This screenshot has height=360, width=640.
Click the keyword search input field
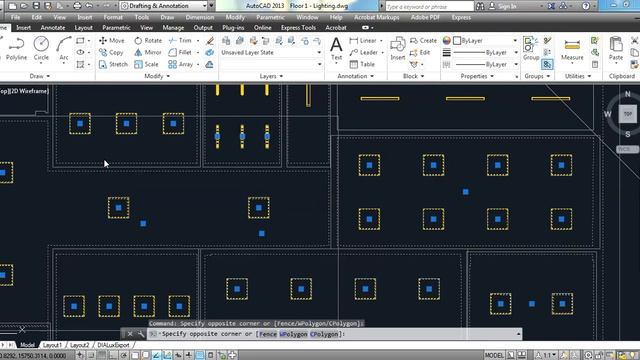point(429,6)
